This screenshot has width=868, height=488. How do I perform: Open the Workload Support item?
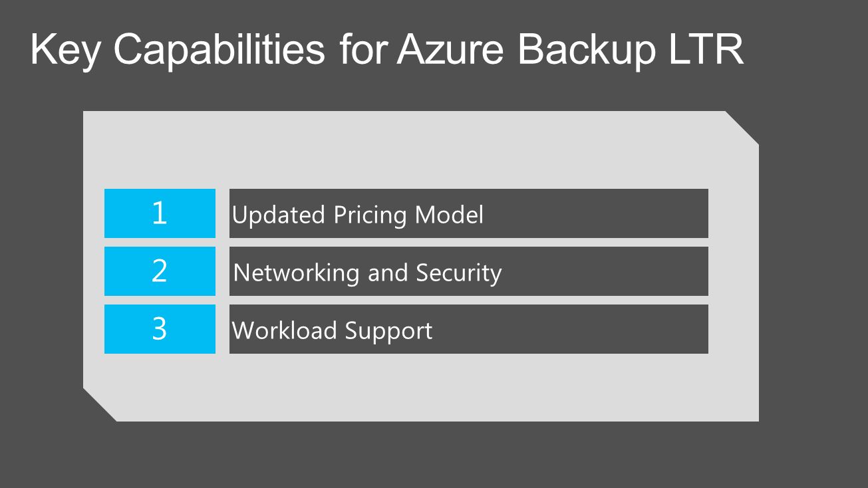pos(468,329)
